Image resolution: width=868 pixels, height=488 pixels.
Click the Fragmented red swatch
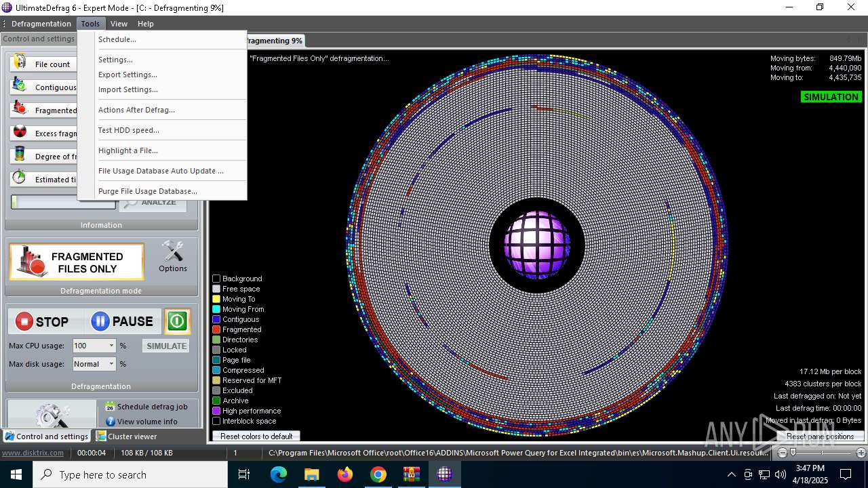click(x=216, y=329)
